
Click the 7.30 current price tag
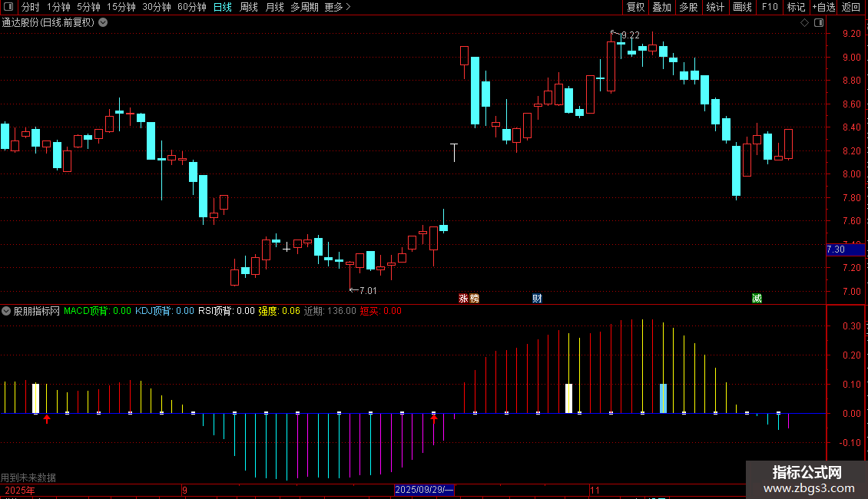[845, 249]
